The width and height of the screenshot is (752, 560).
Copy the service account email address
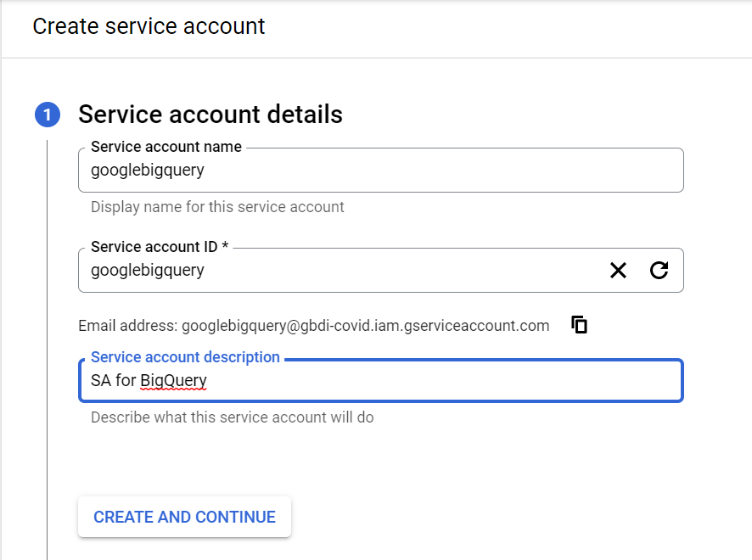click(580, 325)
